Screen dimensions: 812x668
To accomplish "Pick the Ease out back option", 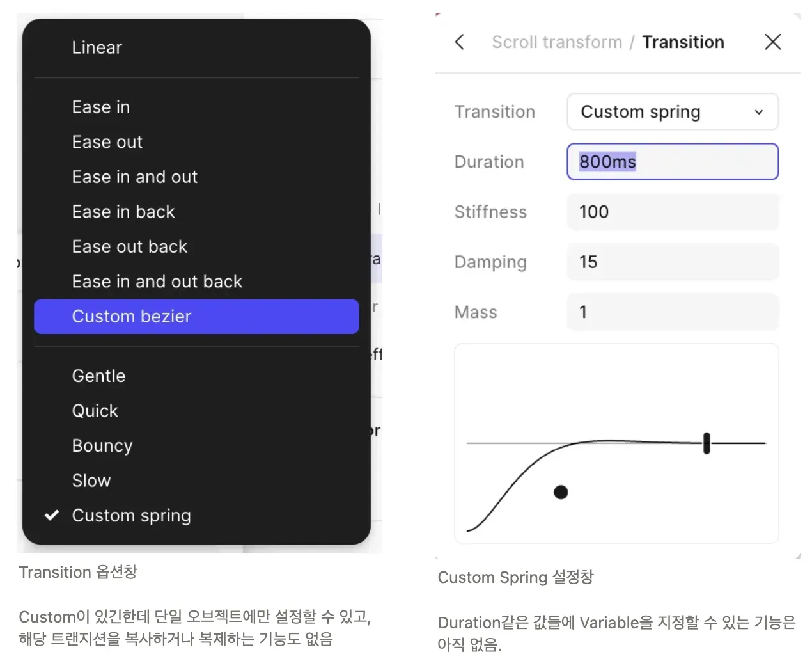I will pos(130,246).
